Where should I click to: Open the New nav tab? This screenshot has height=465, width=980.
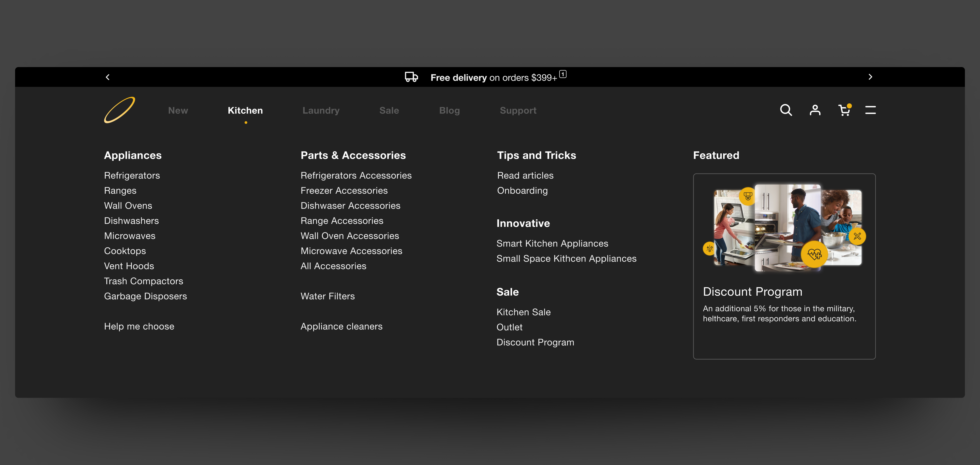(x=178, y=110)
